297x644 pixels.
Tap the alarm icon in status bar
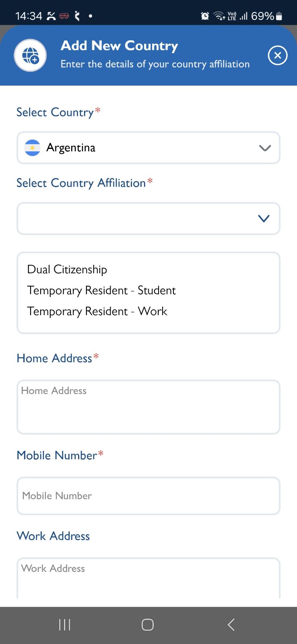pyautogui.click(x=205, y=16)
